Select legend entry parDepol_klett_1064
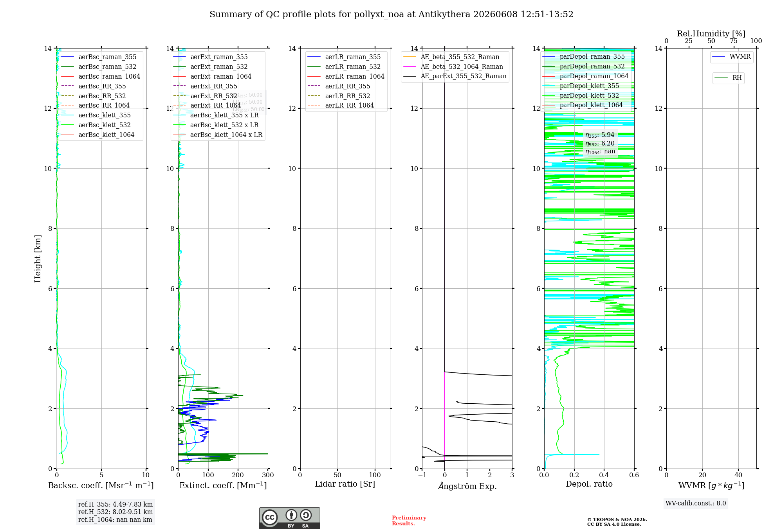Viewport: 783px width, 532px height. click(583, 105)
